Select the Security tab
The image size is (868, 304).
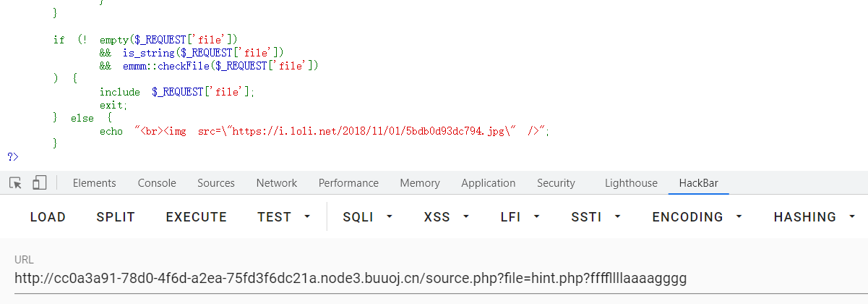click(556, 183)
